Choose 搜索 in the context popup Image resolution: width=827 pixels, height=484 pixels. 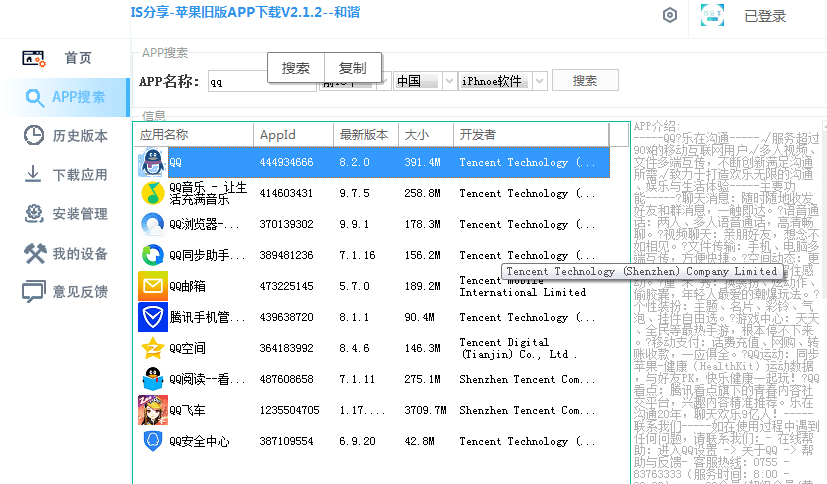tap(295, 68)
